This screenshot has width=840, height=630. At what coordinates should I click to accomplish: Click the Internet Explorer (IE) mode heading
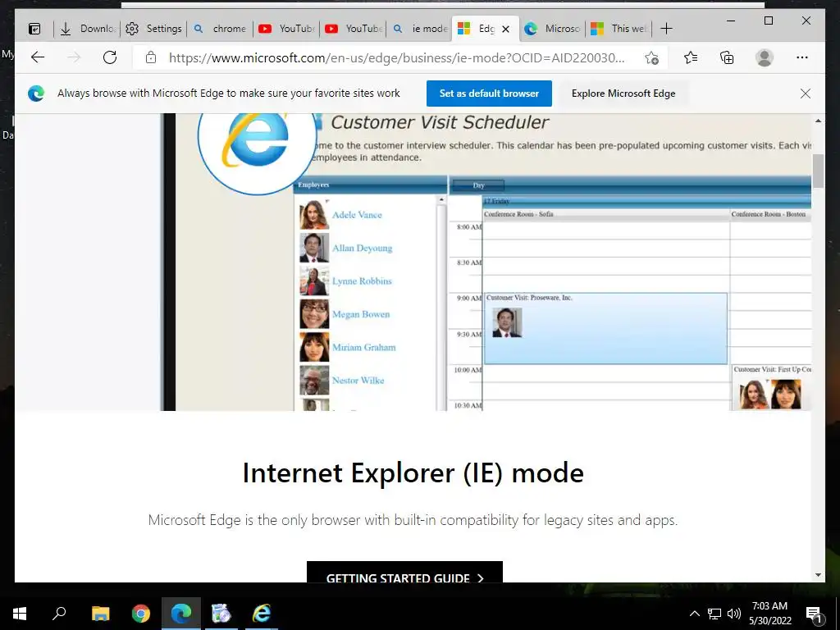[413, 473]
